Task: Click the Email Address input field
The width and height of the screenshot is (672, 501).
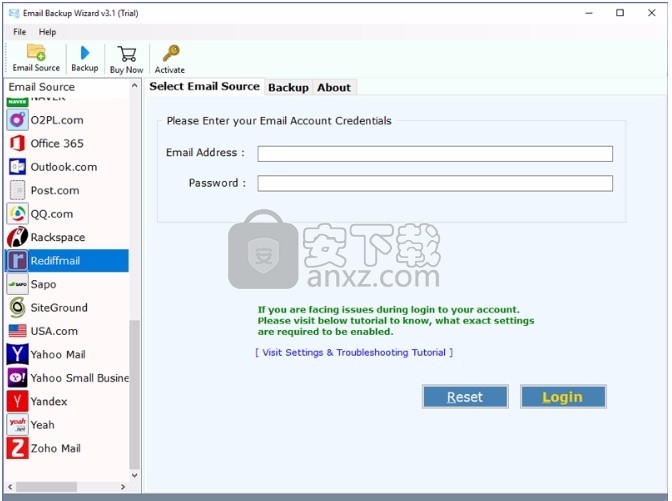Action: point(434,154)
